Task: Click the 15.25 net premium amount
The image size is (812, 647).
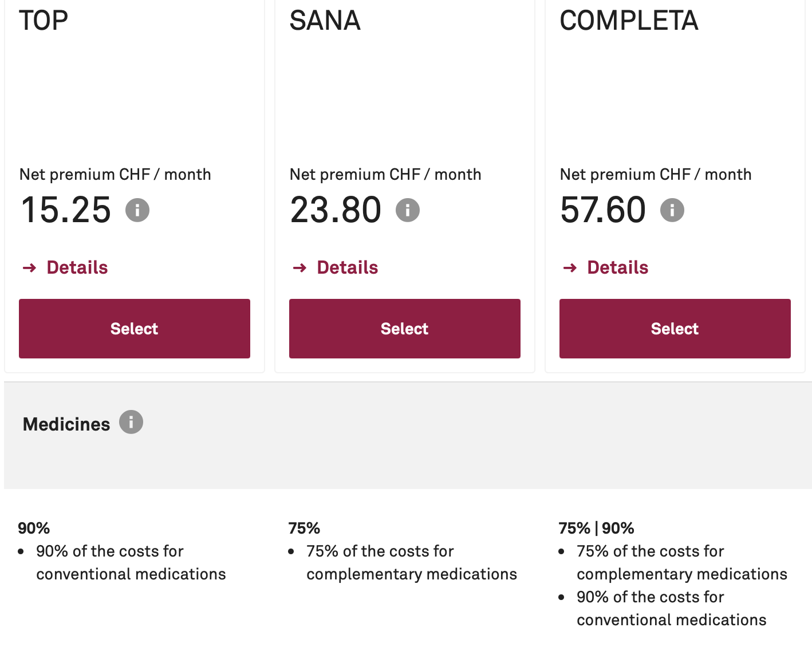Action: click(x=66, y=210)
